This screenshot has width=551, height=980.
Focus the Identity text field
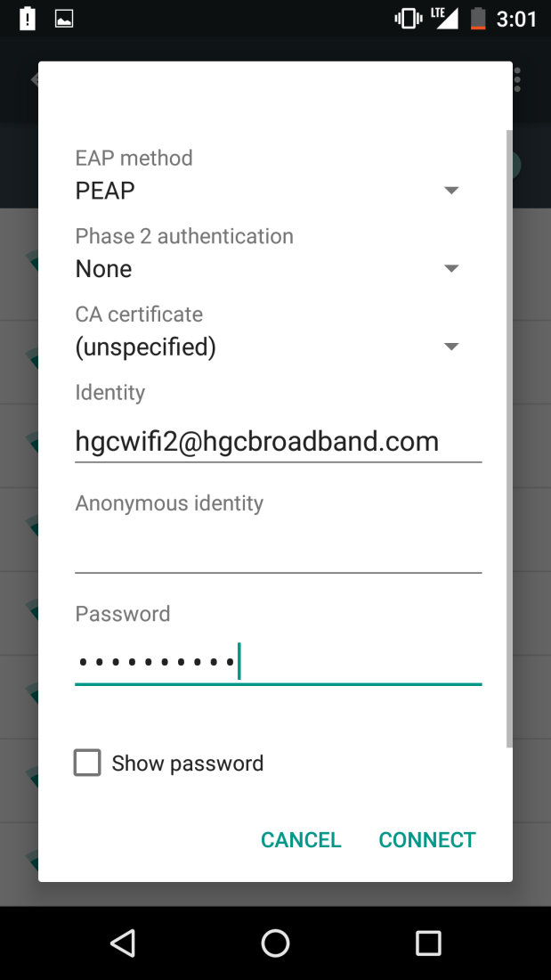(x=278, y=442)
